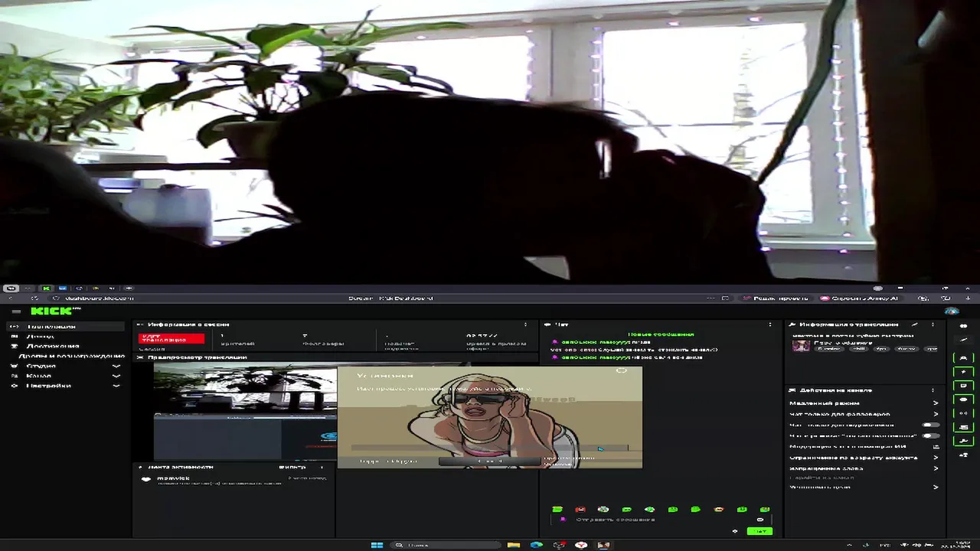Open Yandex Browser from the taskbar
Image resolution: width=980 pixels, height=551 pixels.
(581, 545)
